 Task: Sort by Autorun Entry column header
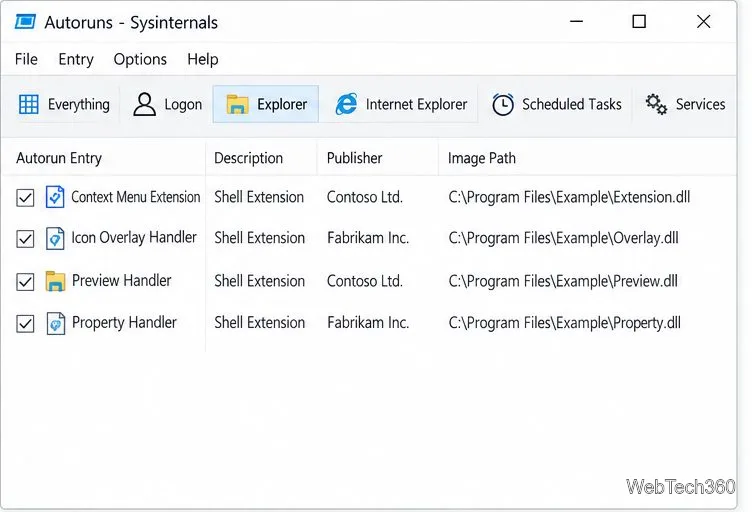tap(59, 158)
